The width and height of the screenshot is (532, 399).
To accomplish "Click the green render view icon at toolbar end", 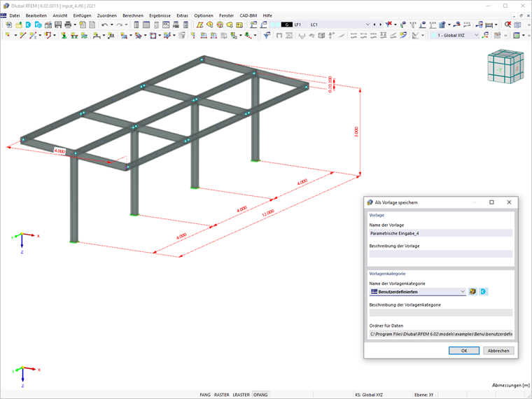I will click(517, 35).
